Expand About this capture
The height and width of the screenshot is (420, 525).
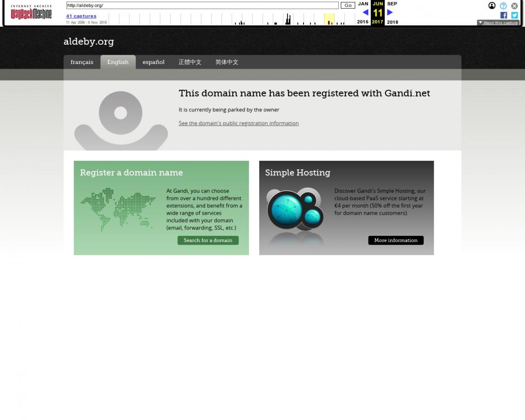(498, 23)
